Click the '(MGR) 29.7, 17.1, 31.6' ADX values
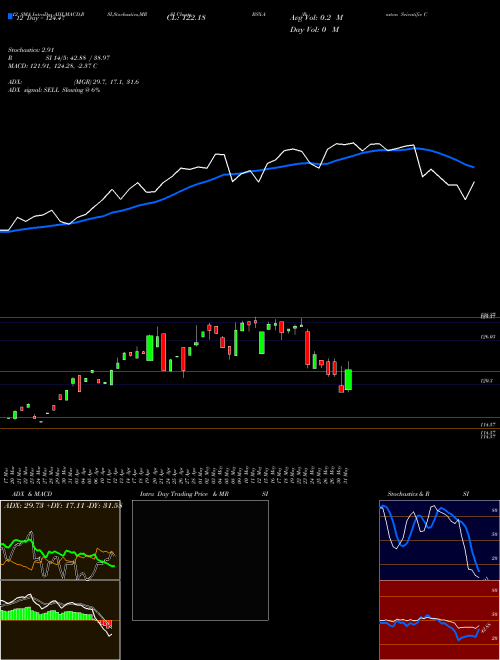Image resolution: width=500 pixels, height=660 pixels. click(106, 82)
